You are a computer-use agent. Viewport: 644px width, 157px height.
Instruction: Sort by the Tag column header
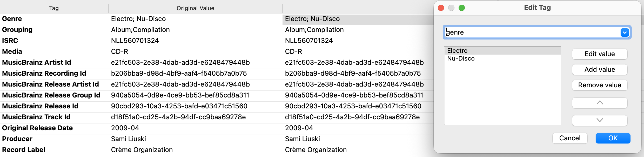pyautogui.click(x=54, y=8)
